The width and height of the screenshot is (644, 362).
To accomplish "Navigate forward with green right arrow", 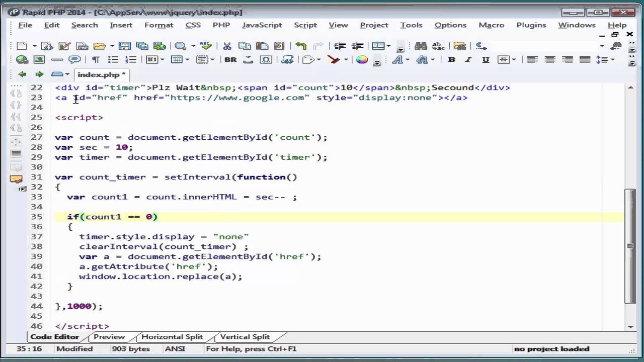I will [x=39, y=74].
